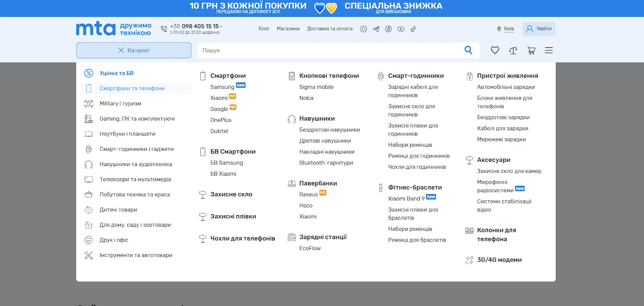Open the shopping cart icon

pos(531,50)
